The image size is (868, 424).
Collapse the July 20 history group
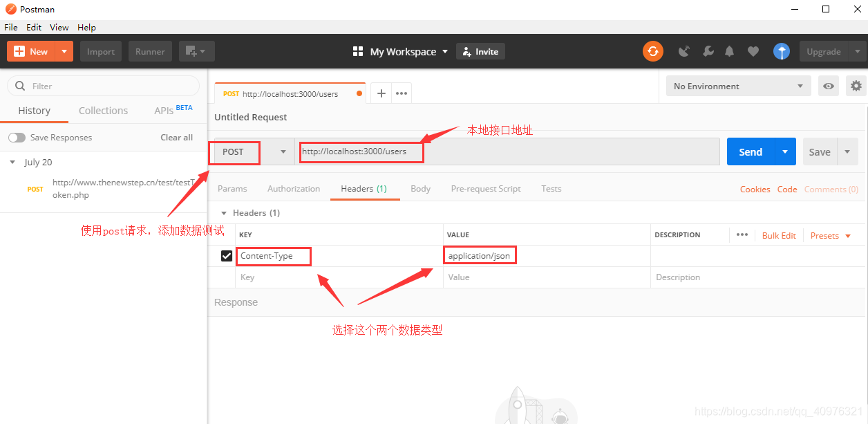12,163
